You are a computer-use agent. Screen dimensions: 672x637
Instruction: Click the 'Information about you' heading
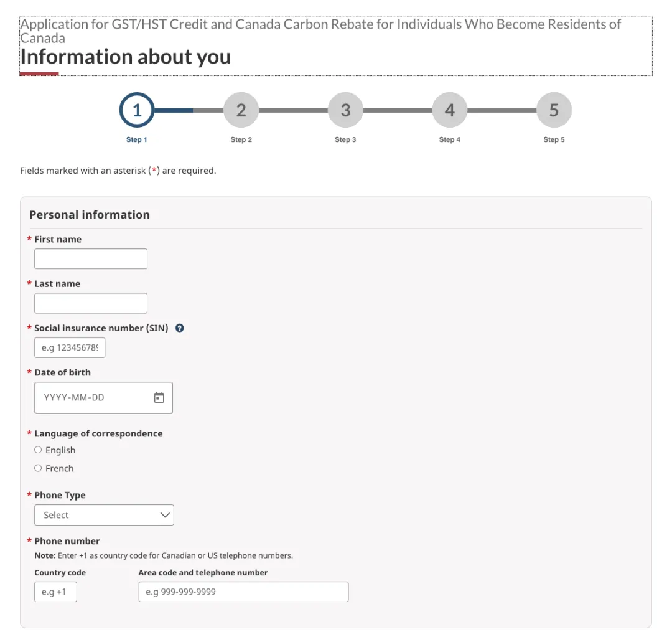(126, 57)
